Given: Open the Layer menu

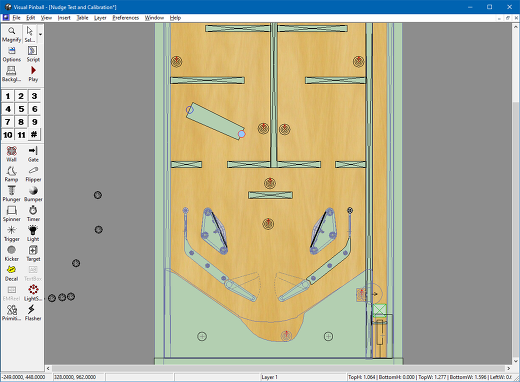Looking at the screenshot, I should click(x=100, y=18).
